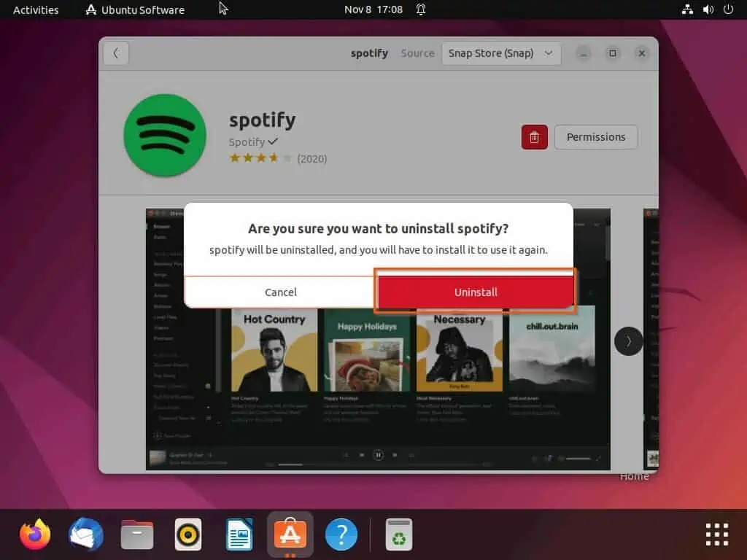Expand the calendar by clicking Nov 8 17:08

click(x=373, y=9)
